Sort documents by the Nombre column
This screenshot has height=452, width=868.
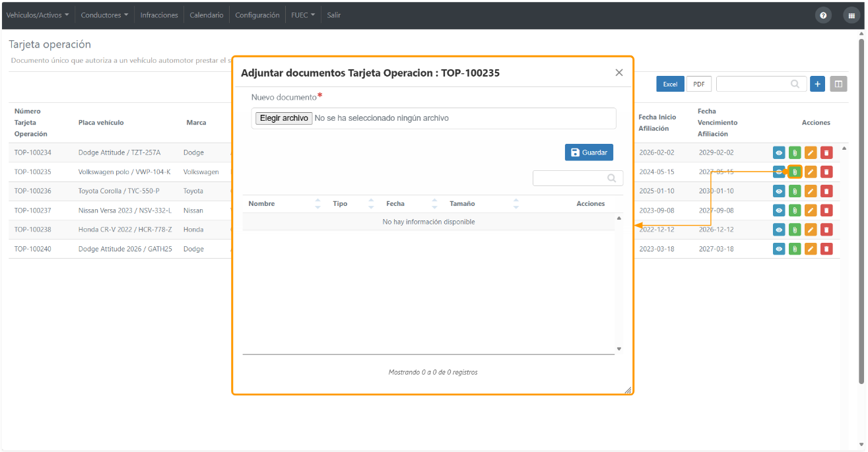[x=284, y=204]
